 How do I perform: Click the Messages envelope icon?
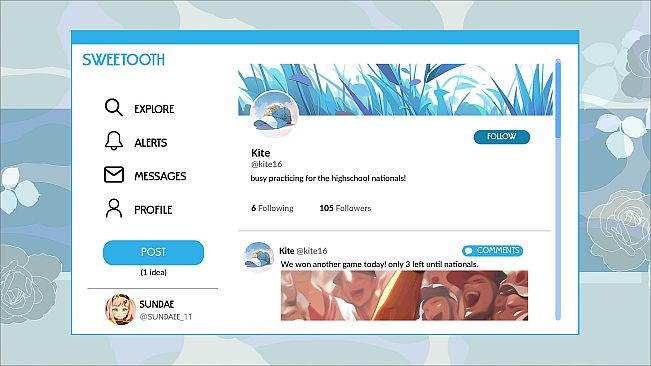tap(114, 175)
